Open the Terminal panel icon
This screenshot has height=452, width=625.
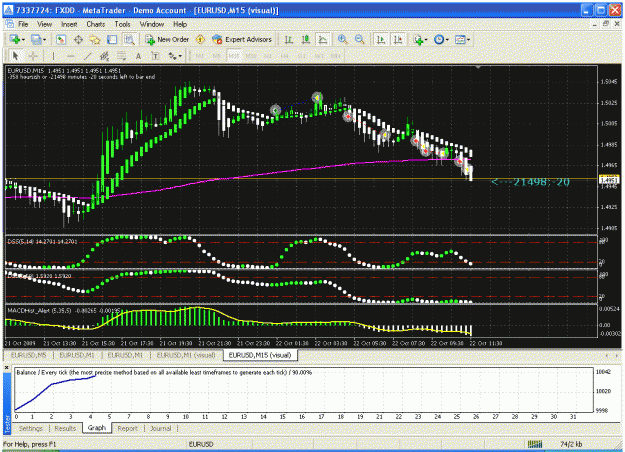click(x=112, y=39)
